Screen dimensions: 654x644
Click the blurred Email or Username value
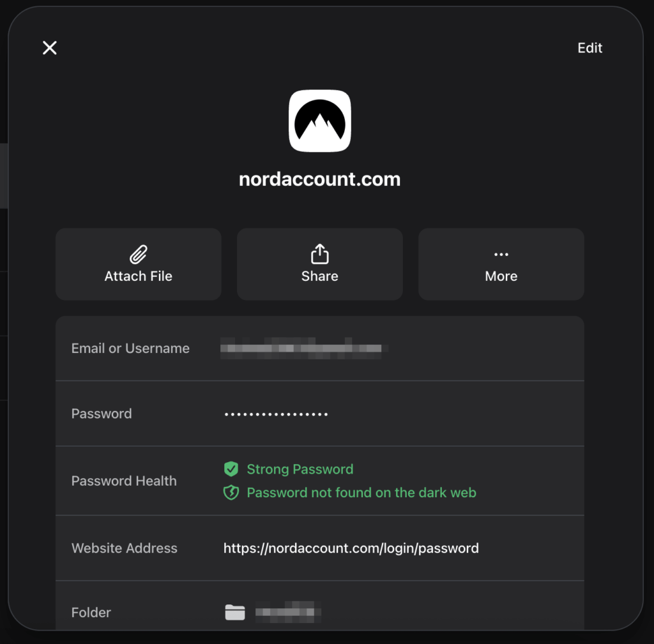pyautogui.click(x=304, y=348)
